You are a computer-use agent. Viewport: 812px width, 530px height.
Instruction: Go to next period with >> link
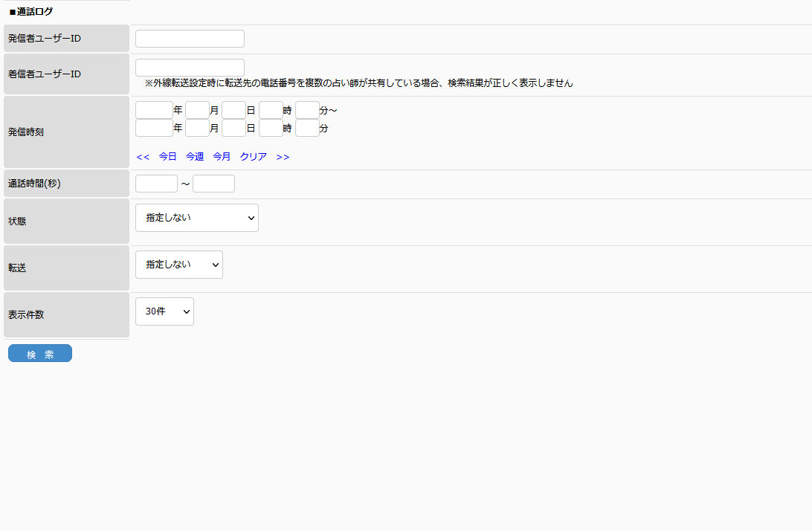click(283, 157)
